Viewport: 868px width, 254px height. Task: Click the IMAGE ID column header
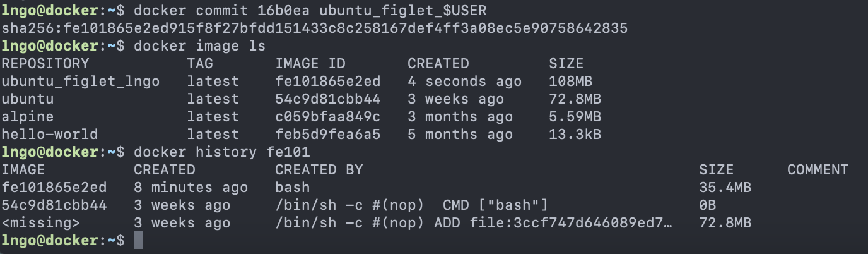click(x=310, y=64)
